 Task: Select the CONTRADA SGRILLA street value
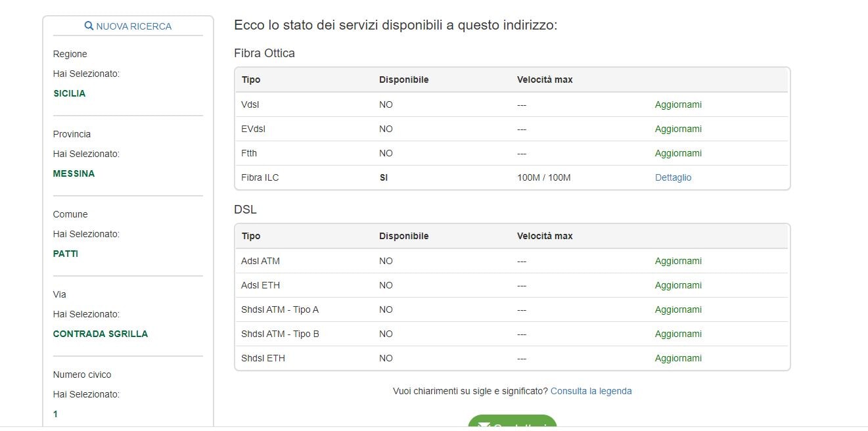[x=101, y=334]
